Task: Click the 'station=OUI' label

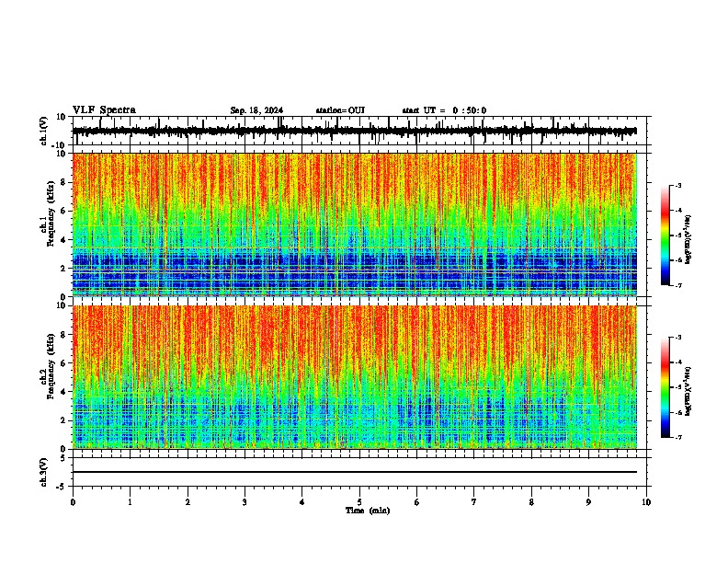Action: coord(340,110)
